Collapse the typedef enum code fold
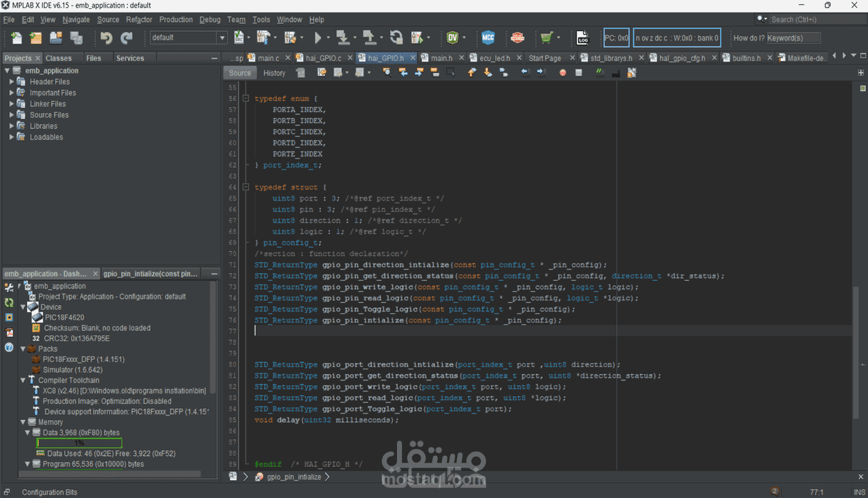 245,98
